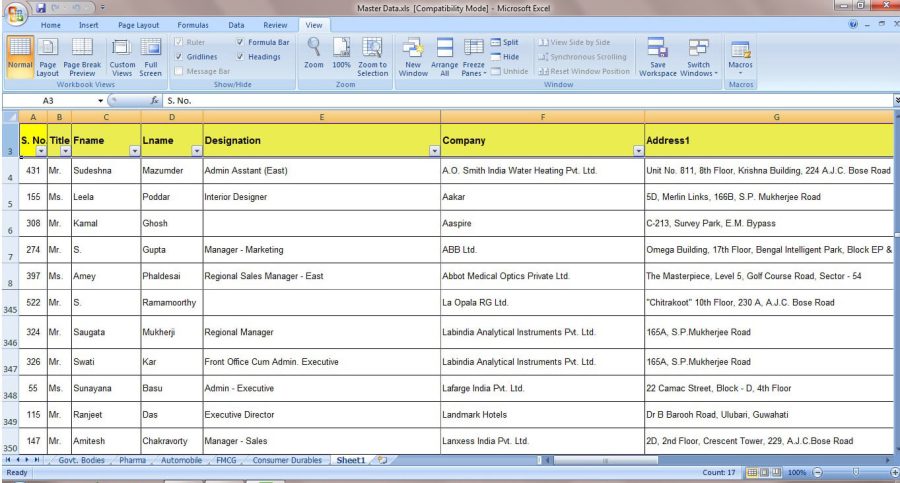Open the Review ribbon tab
Screen dimensions: 900x483
tap(275, 25)
